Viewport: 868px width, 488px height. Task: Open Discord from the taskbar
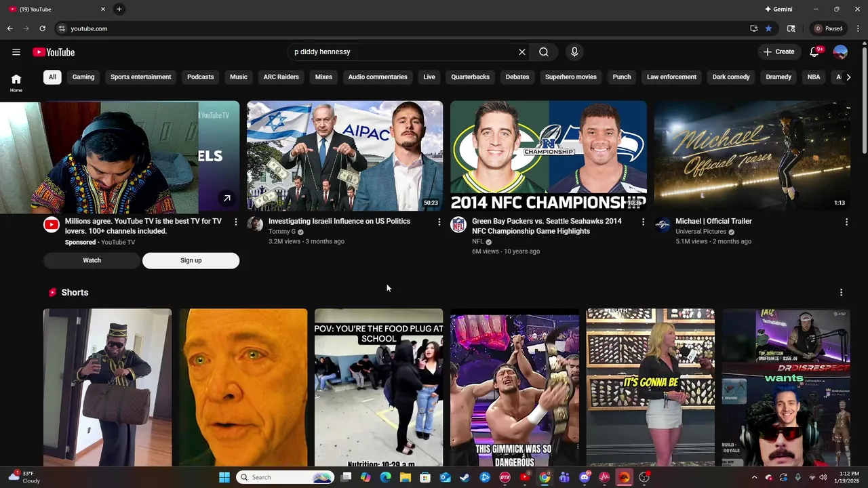(x=585, y=477)
